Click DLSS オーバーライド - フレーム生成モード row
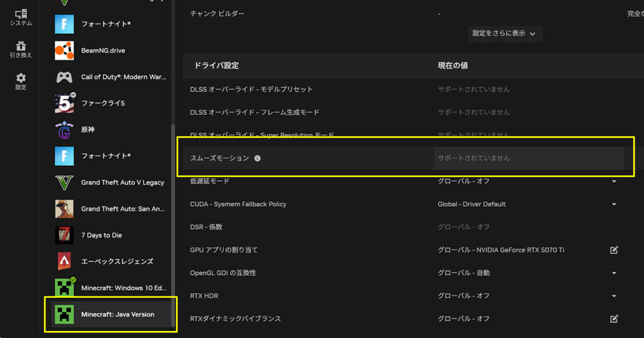This screenshot has width=644, height=338. click(x=413, y=112)
